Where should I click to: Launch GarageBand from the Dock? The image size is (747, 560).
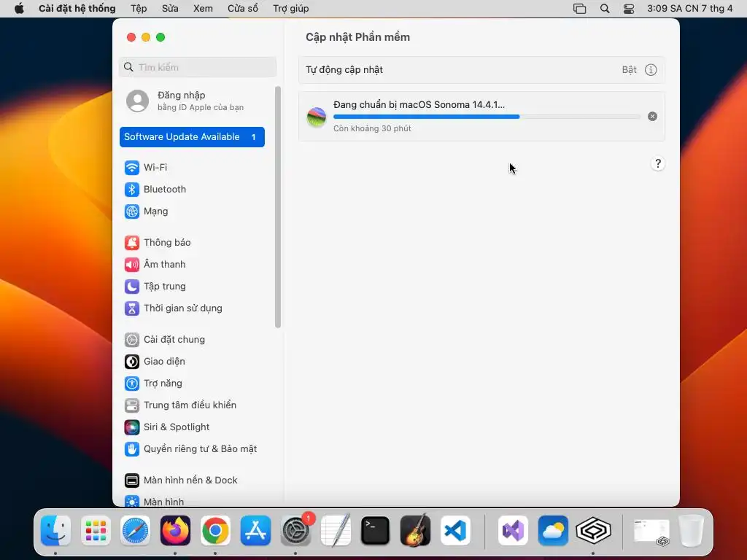[x=415, y=531]
